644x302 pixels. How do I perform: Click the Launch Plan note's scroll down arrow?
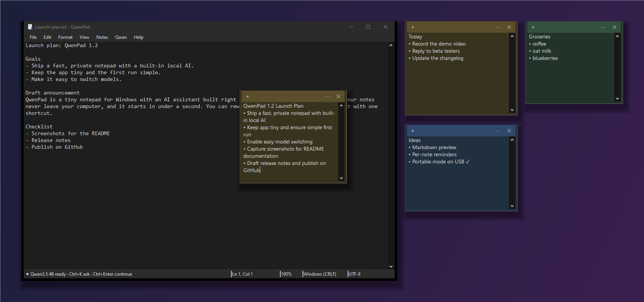[341, 178]
